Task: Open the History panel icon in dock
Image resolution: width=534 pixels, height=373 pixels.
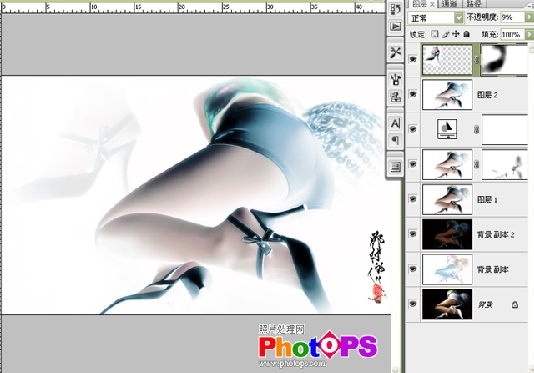Action: point(395,9)
